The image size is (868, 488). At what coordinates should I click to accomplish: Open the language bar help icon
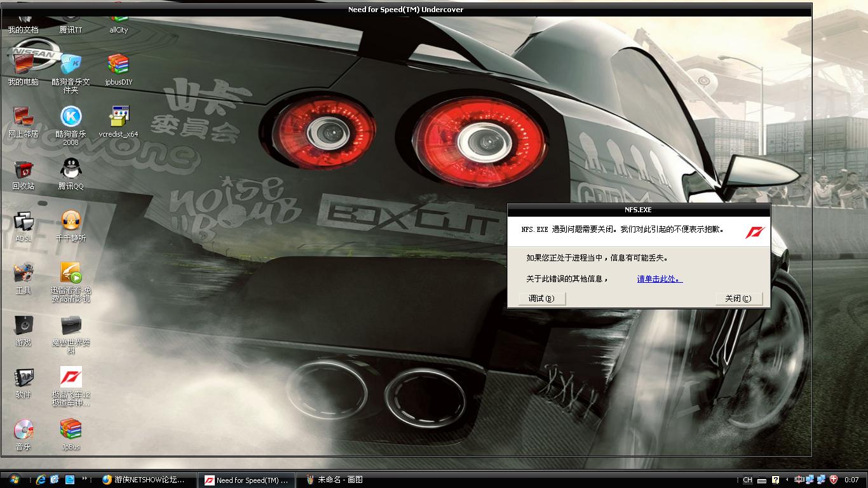pyautogui.click(x=775, y=480)
